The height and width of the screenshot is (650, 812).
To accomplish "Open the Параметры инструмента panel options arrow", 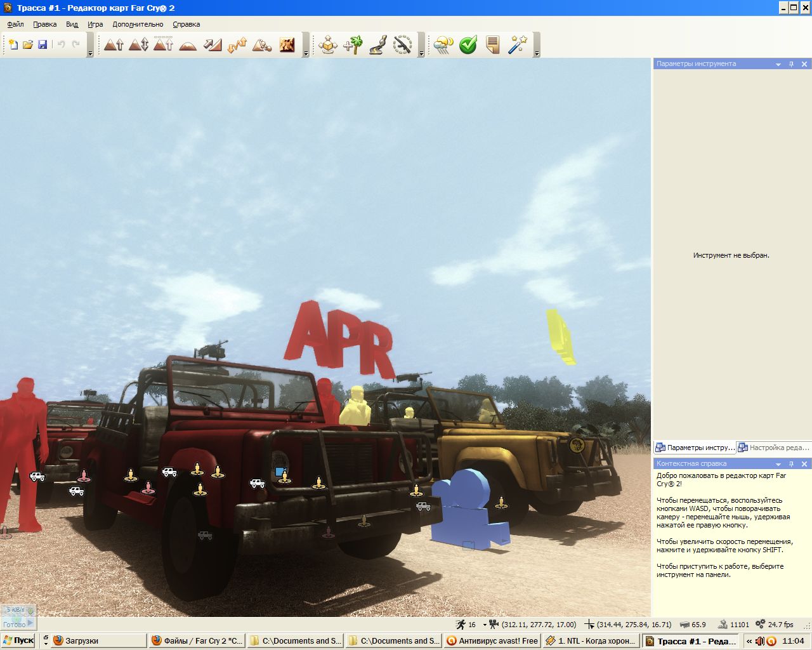I will [x=778, y=64].
